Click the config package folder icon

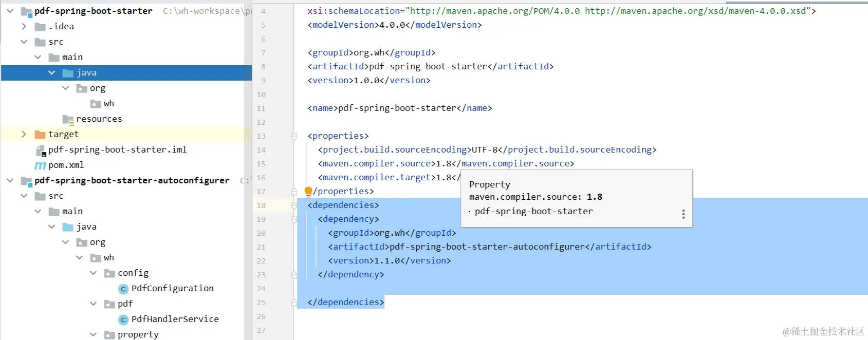coord(109,273)
